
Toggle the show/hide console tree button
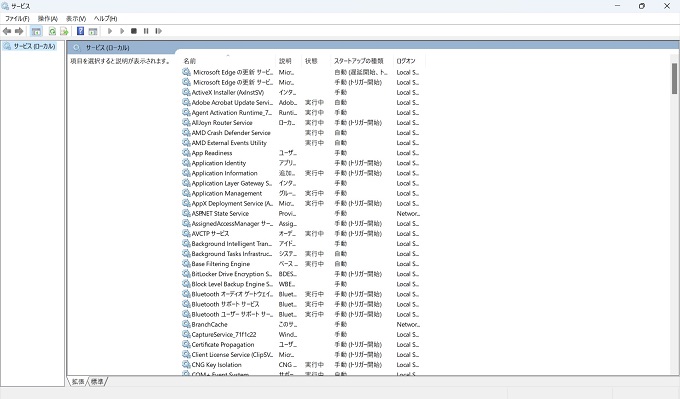click(x=36, y=31)
